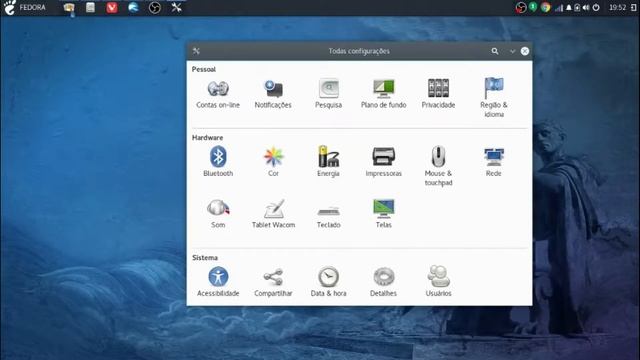The height and width of the screenshot is (360, 640).
Task: Open Usuários user accounts settings
Action: pos(438,282)
